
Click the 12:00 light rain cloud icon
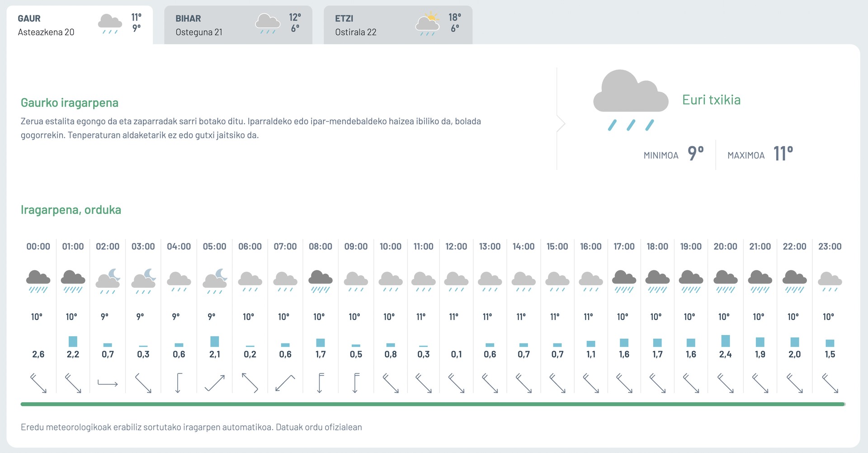coord(456,282)
